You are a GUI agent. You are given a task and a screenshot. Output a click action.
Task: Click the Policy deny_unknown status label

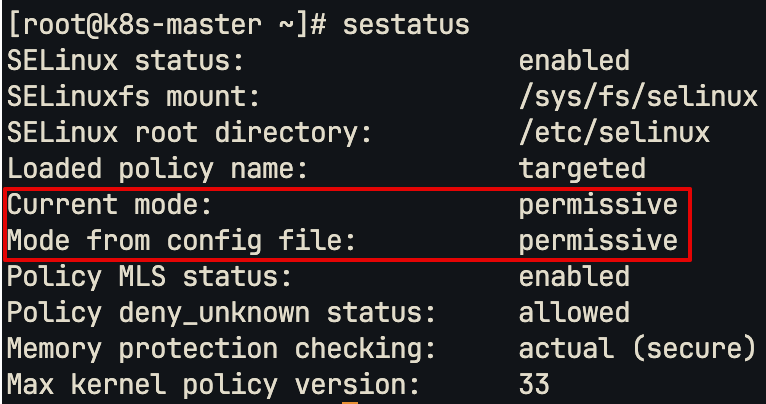(221, 314)
